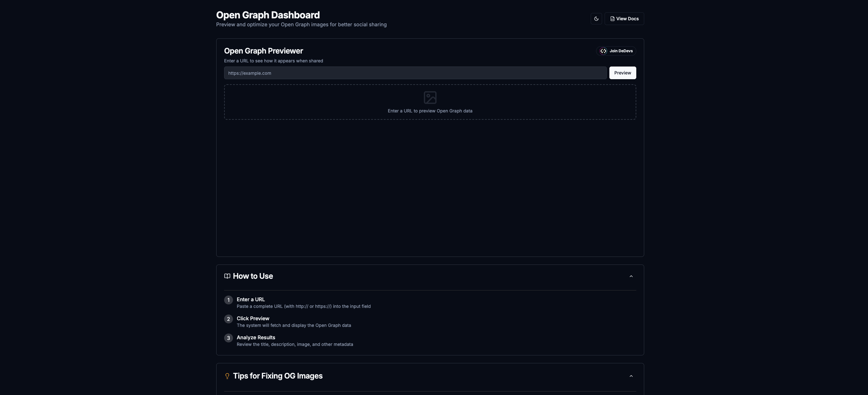Toggle dark mode with moon icon
This screenshot has height=395, width=868.
tap(596, 19)
